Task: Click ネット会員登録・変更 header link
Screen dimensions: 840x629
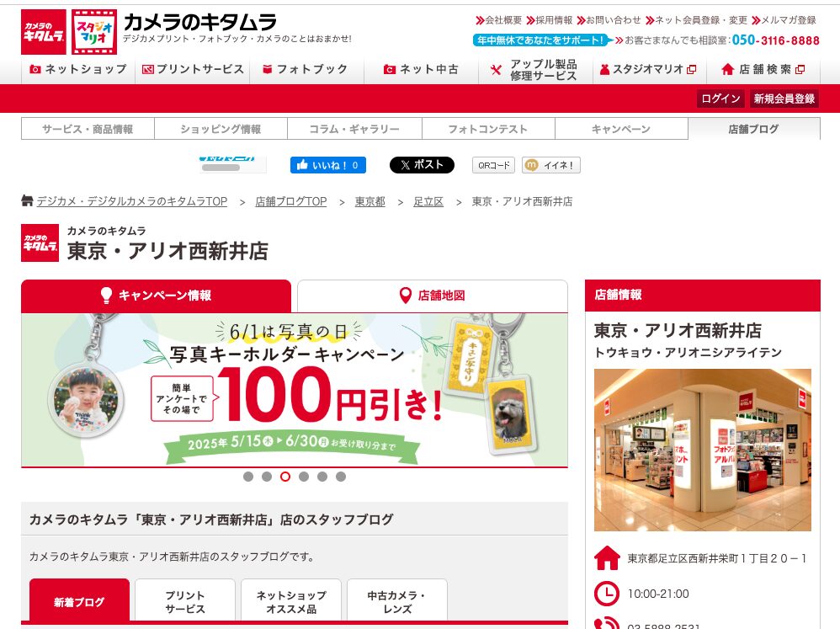Action: click(696, 20)
